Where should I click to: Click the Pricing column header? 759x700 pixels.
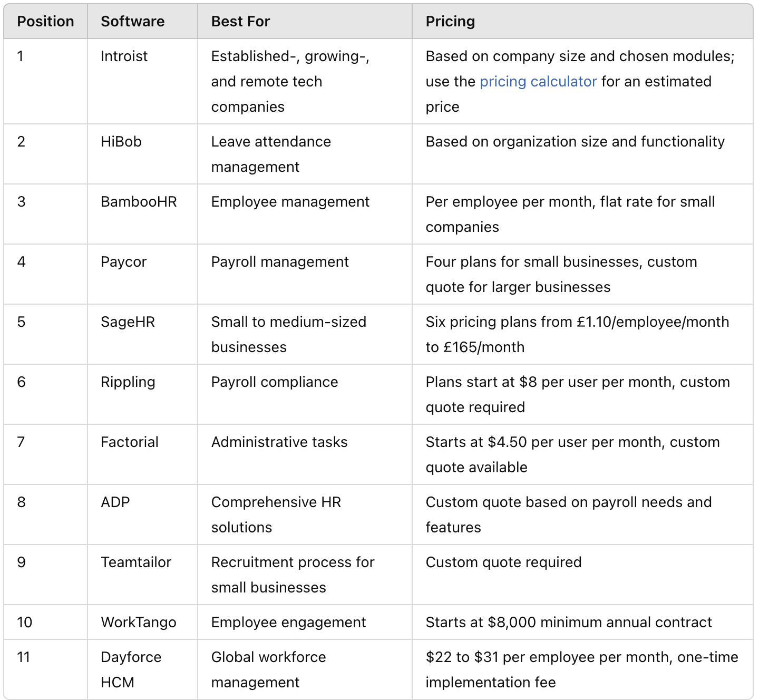[x=582, y=21]
